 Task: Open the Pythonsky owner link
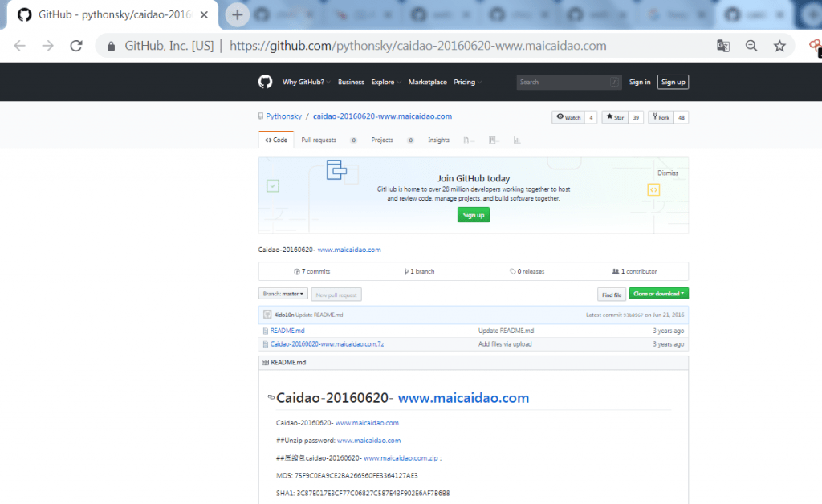point(283,116)
